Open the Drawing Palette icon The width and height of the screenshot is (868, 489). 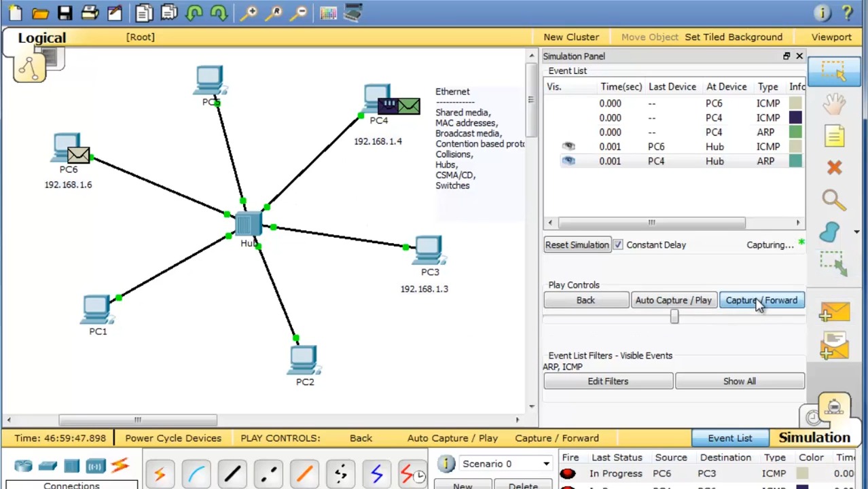tap(328, 13)
